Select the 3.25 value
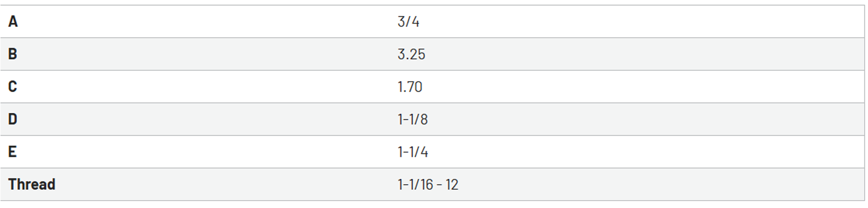The height and width of the screenshot is (208, 868). [411, 54]
